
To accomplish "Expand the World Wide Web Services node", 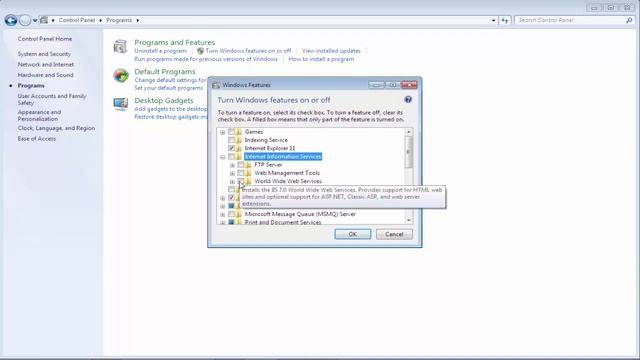I will (232, 181).
